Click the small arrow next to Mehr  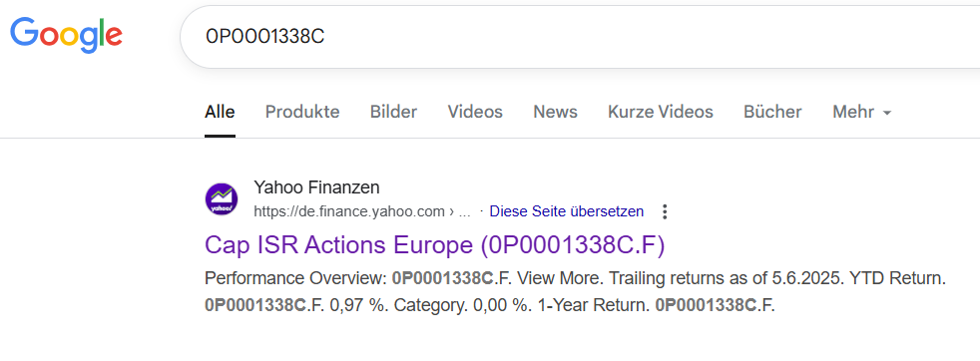pyautogui.click(x=886, y=113)
